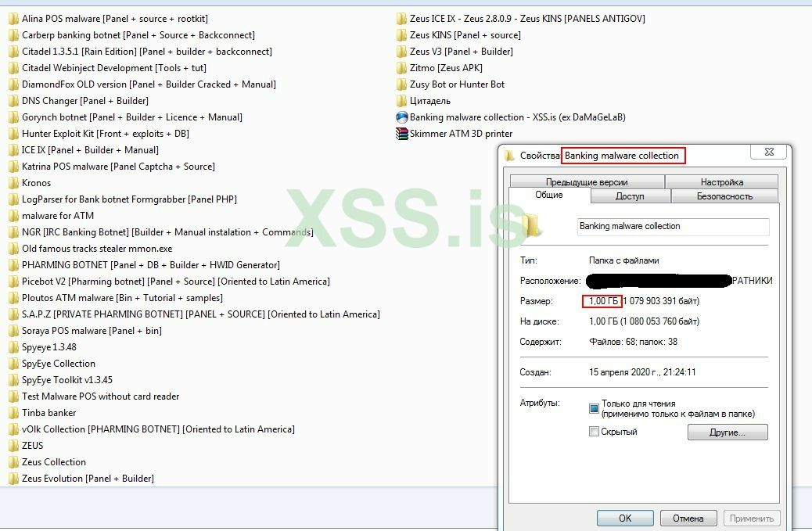
Task: Click the folder name input field
Action: click(674, 226)
